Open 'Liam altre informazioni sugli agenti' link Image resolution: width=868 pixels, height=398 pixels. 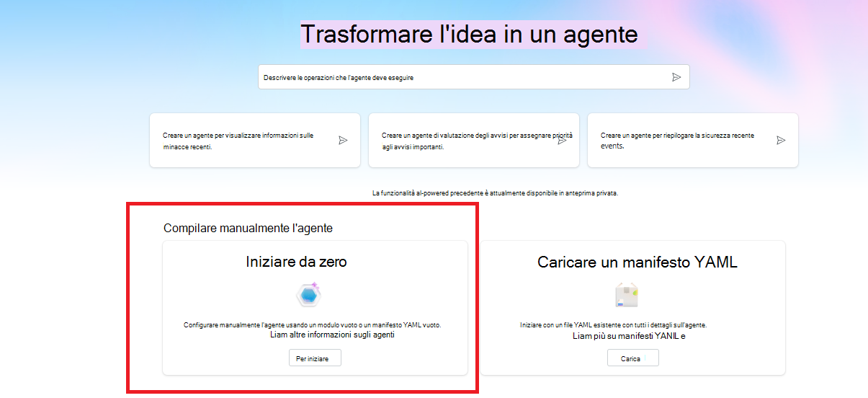point(332,335)
